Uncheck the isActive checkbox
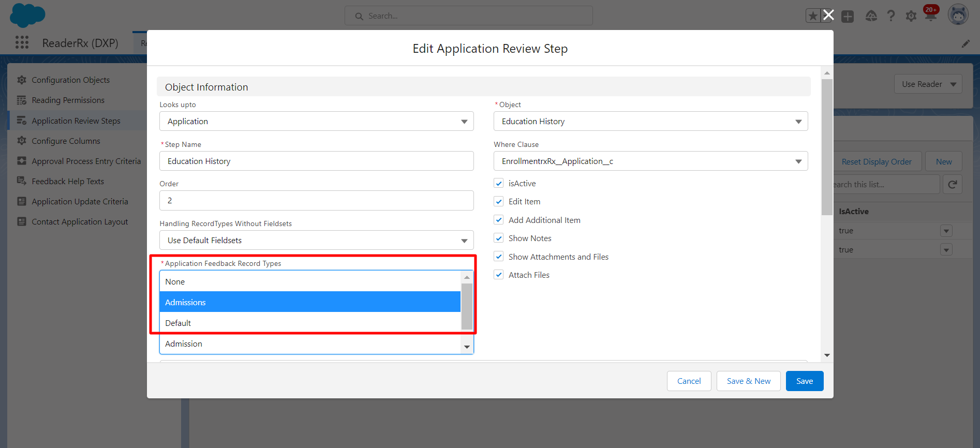Viewport: 980px width, 448px height. pos(499,183)
